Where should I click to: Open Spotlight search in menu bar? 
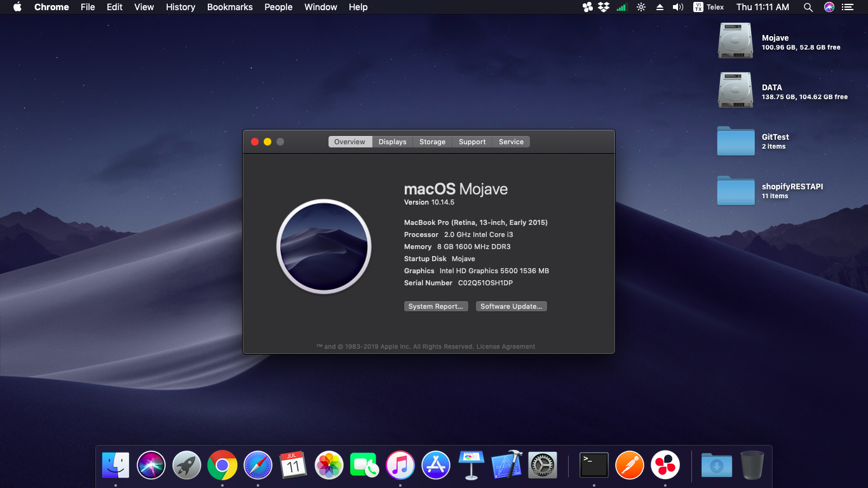808,7
